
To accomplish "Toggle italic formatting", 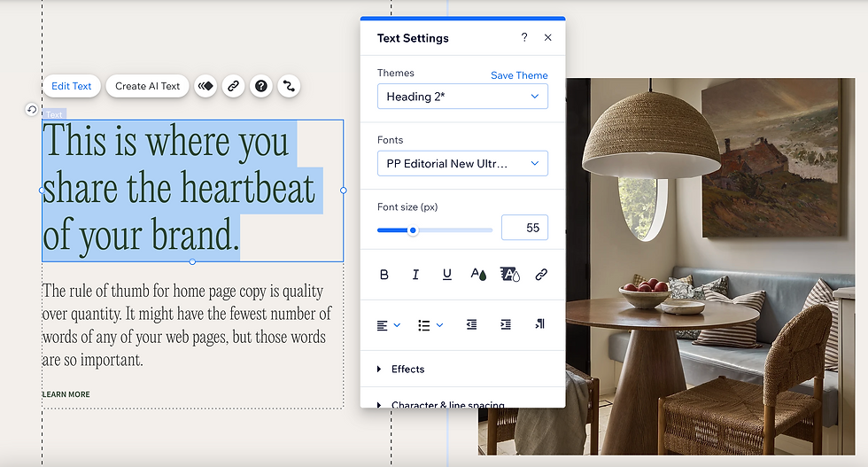I will (415, 274).
